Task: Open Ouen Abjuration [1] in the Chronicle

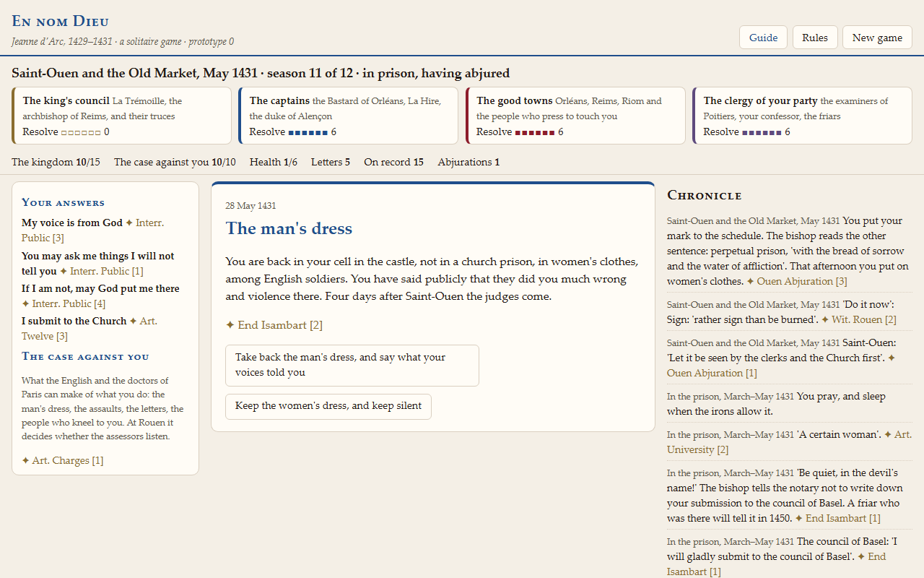Action: pos(781,366)
